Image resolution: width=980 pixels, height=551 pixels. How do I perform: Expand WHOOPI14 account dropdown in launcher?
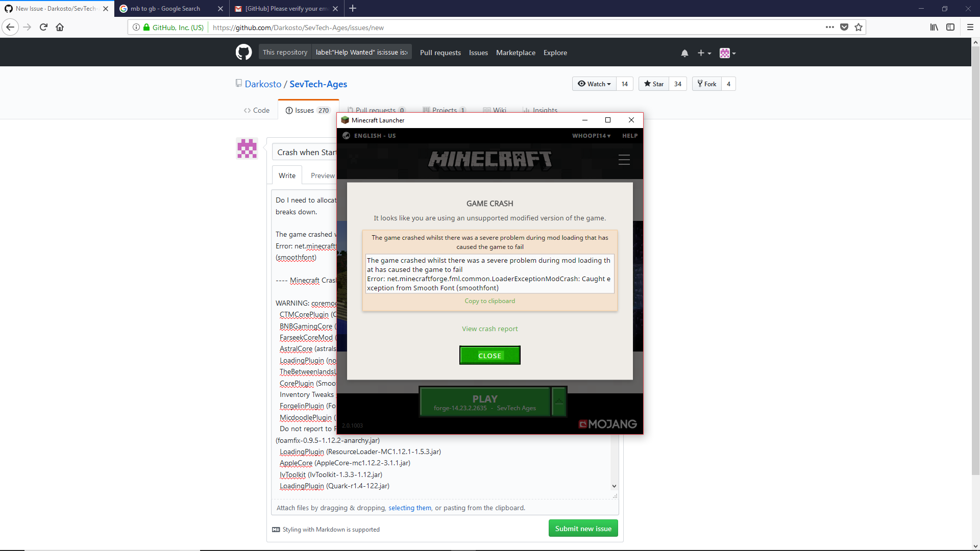591,136
